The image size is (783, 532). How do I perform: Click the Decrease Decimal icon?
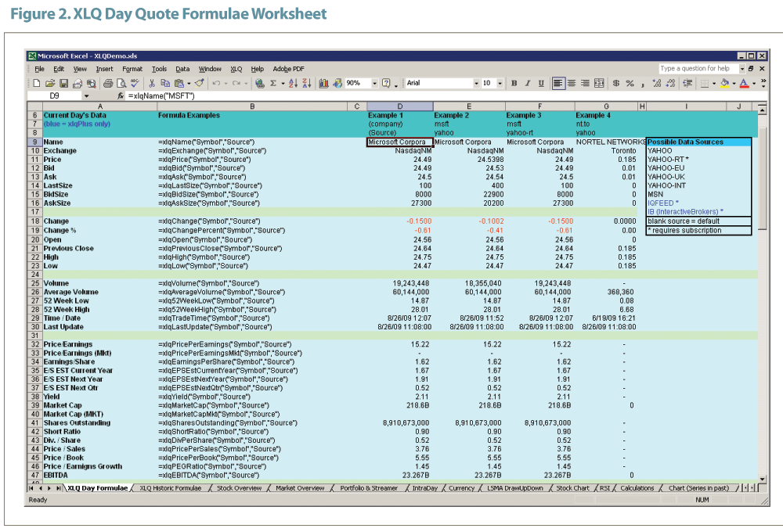(x=670, y=84)
